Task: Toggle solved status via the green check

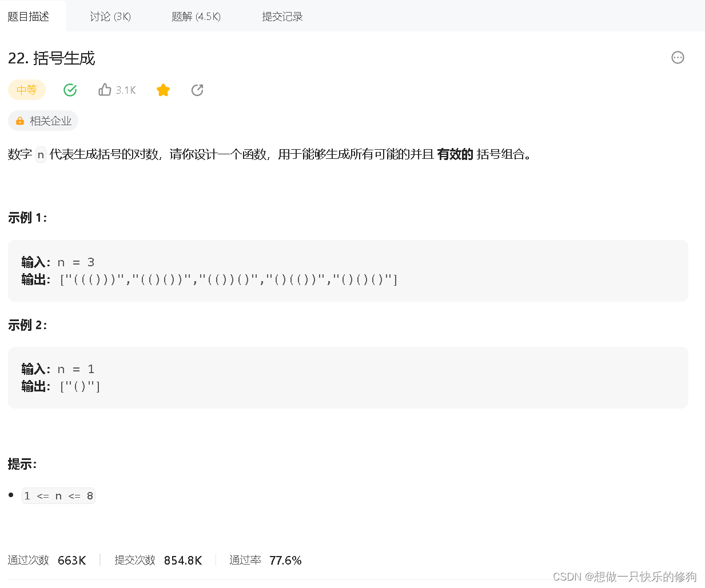Action: pyautogui.click(x=70, y=90)
